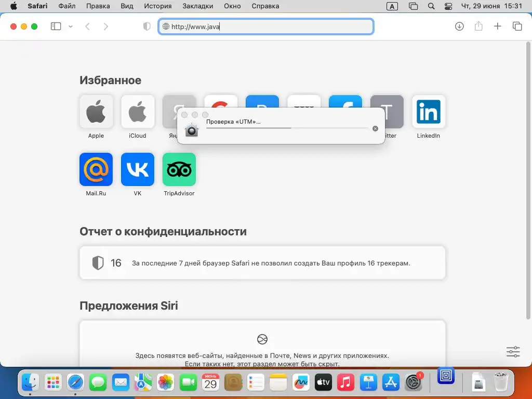Image resolution: width=532 pixels, height=399 pixels.
Task: Open Photos from the Dock
Action: (x=166, y=382)
